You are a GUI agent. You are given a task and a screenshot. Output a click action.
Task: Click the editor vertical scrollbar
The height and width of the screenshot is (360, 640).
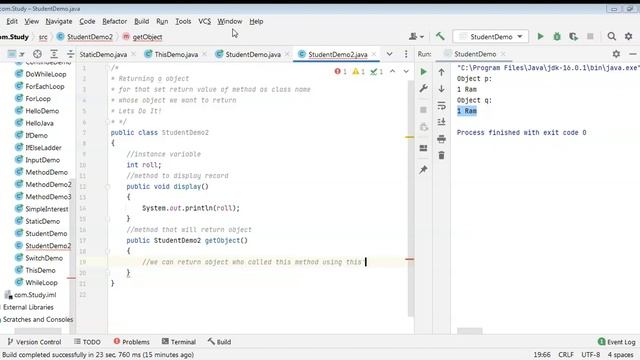[411, 198]
